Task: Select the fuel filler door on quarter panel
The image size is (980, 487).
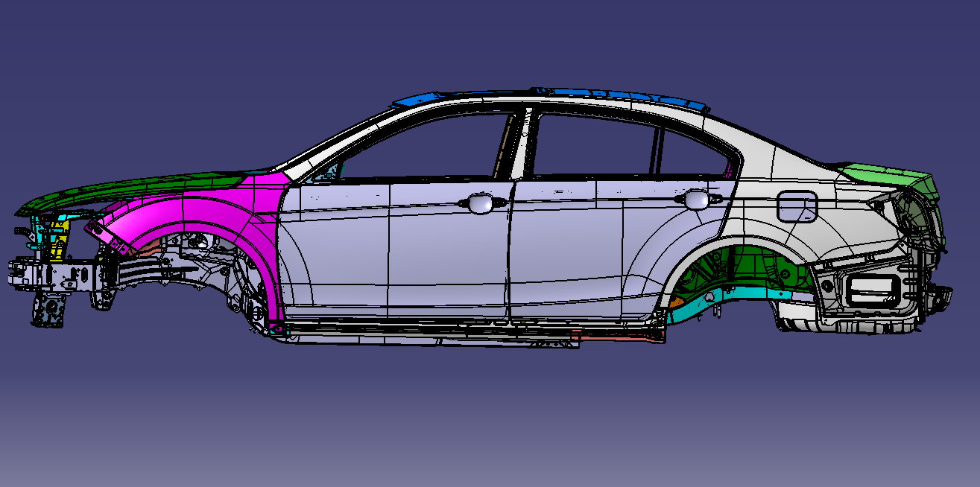Action: coord(797,206)
